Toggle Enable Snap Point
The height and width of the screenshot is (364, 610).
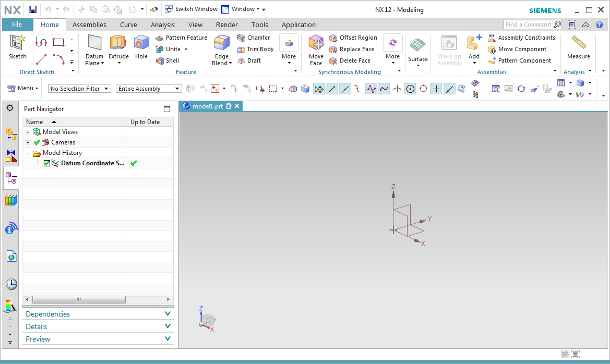[x=319, y=89]
